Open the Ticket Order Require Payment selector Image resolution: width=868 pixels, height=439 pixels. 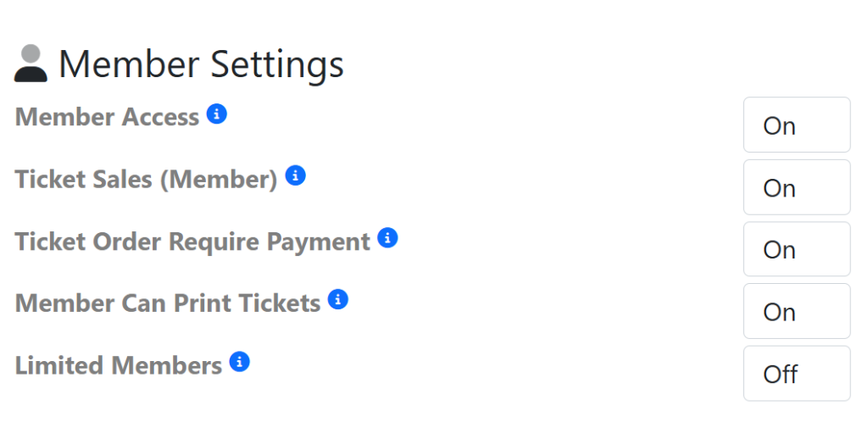[796, 249]
